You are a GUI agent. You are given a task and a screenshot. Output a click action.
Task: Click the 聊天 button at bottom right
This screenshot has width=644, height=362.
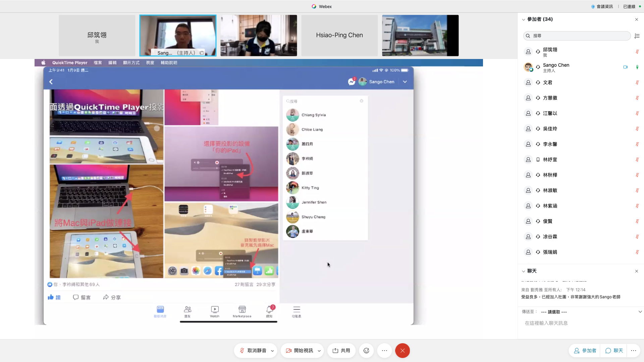(614, 351)
